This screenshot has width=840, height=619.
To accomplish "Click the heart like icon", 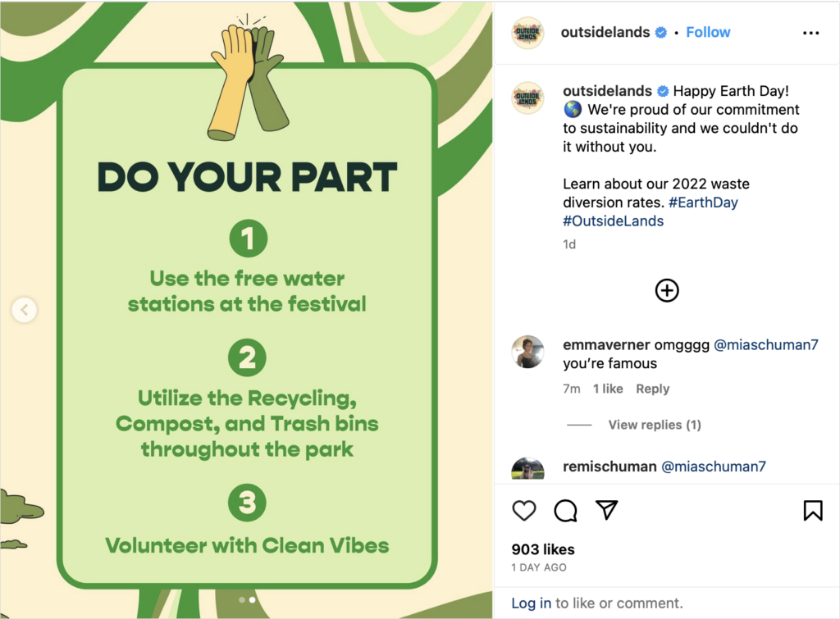I will [x=524, y=511].
